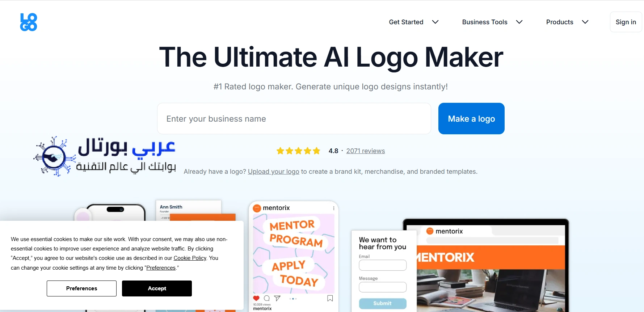Screen dimensions: 644x312
Task: Open the Get Started menu
Action: (406, 22)
